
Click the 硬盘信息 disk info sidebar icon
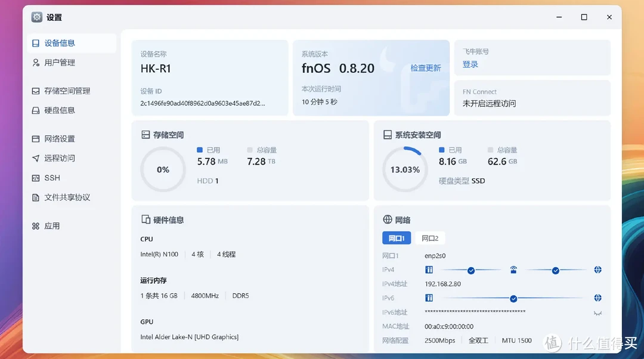click(36, 110)
